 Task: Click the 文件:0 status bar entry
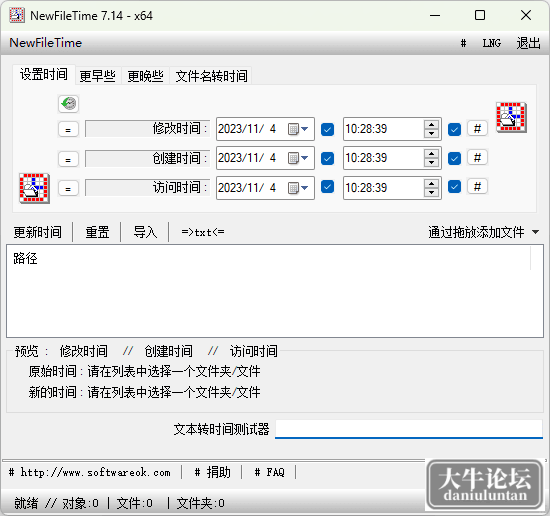pos(135,503)
